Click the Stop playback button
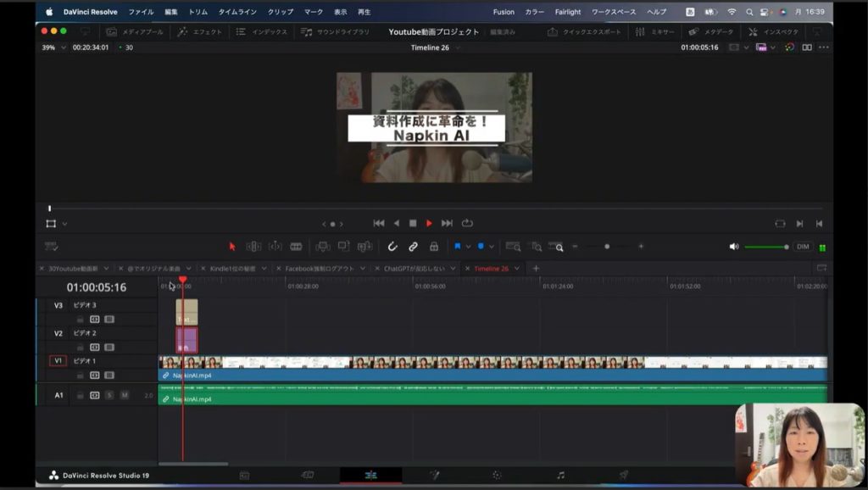 click(413, 223)
